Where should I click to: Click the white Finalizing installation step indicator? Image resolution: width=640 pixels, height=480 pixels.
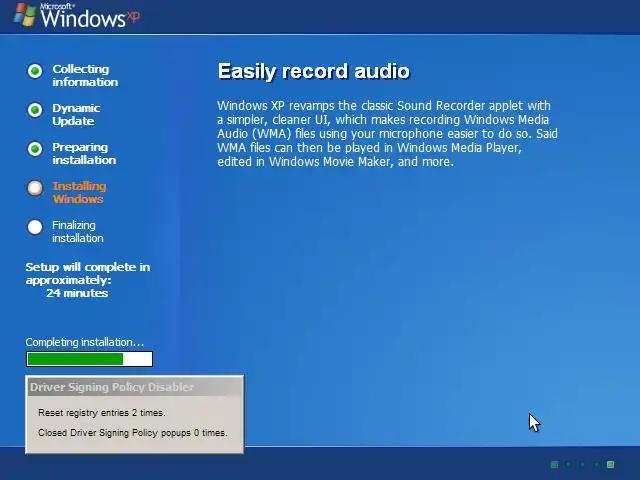click(x=35, y=227)
